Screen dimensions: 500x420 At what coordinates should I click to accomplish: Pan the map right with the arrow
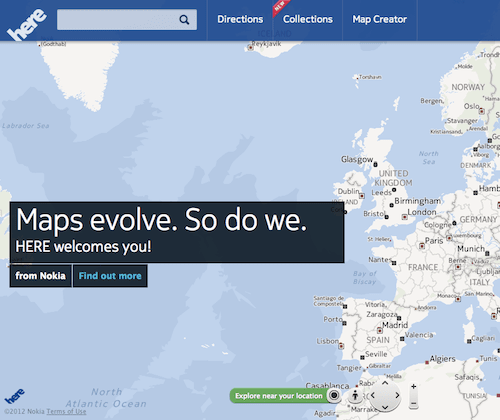click(x=397, y=395)
